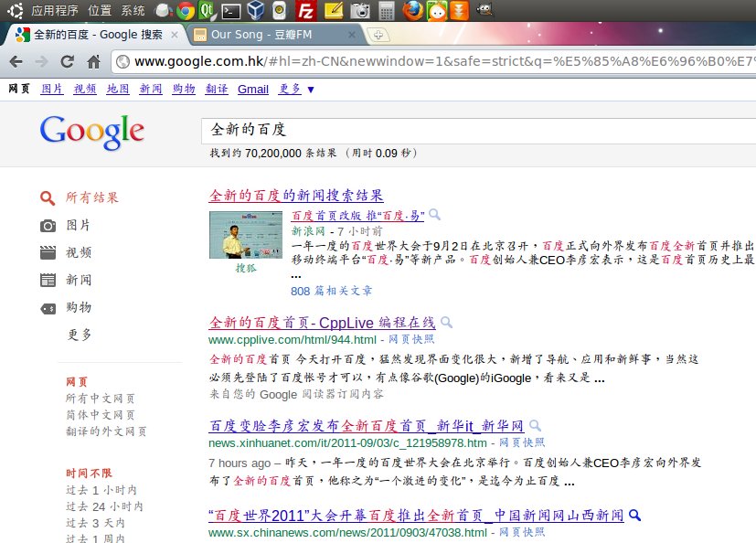Open 翻译 in the top navigation bar
The height and width of the screenshot is (543, 756).
[x=217, y=90]
